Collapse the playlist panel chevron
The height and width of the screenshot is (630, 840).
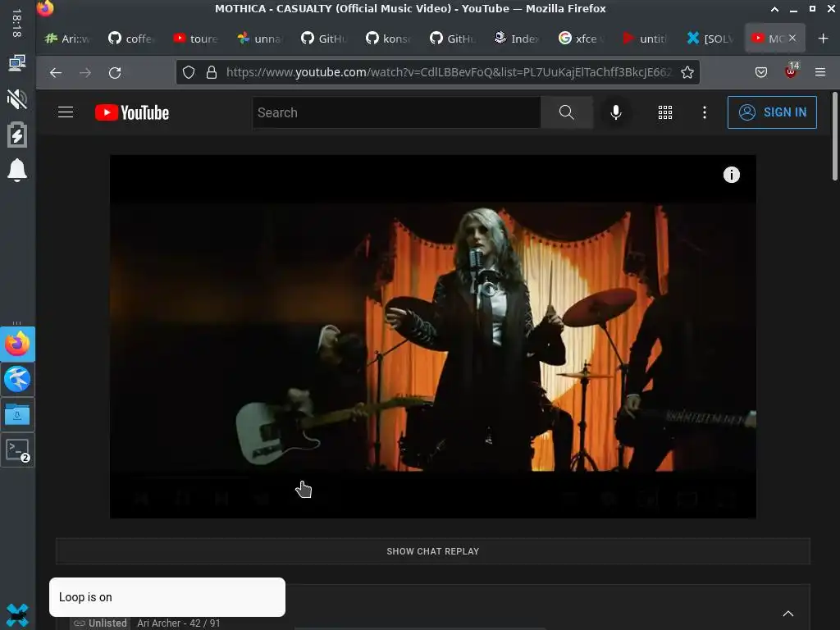tap(788, 614)
